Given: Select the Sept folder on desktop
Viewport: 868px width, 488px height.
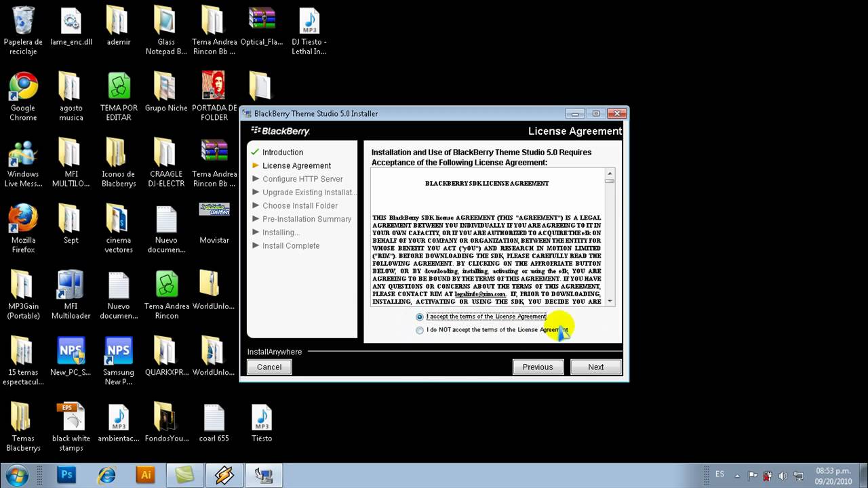Looking at the screenshot, I should click(x=71, y=224).
